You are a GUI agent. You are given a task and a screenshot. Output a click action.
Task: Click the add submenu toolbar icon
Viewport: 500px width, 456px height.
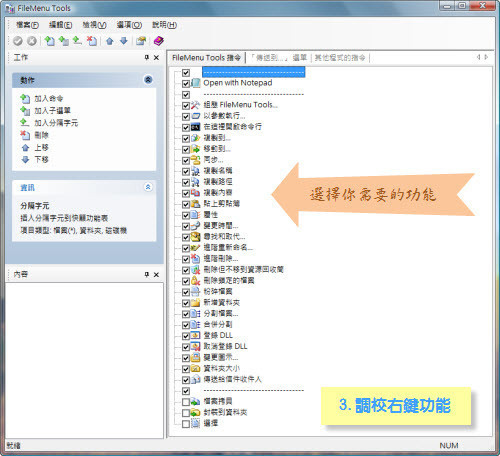(x=63, y=41)
